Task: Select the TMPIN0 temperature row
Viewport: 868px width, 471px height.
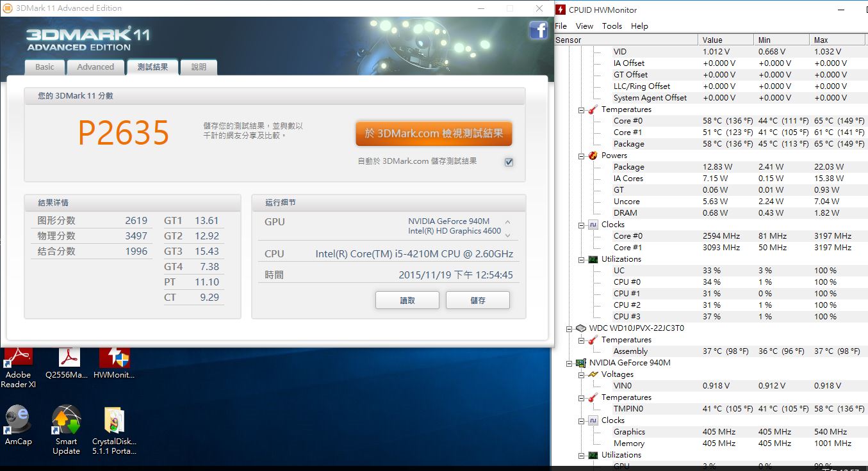Action: [x=711, y=409]
